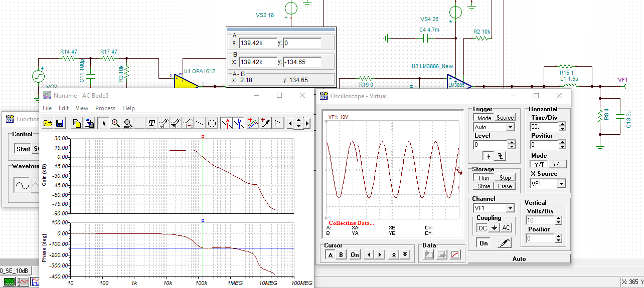Toggle the dotted grid icon
Viewport: 644px width, 288px height.
coord(139,123)
